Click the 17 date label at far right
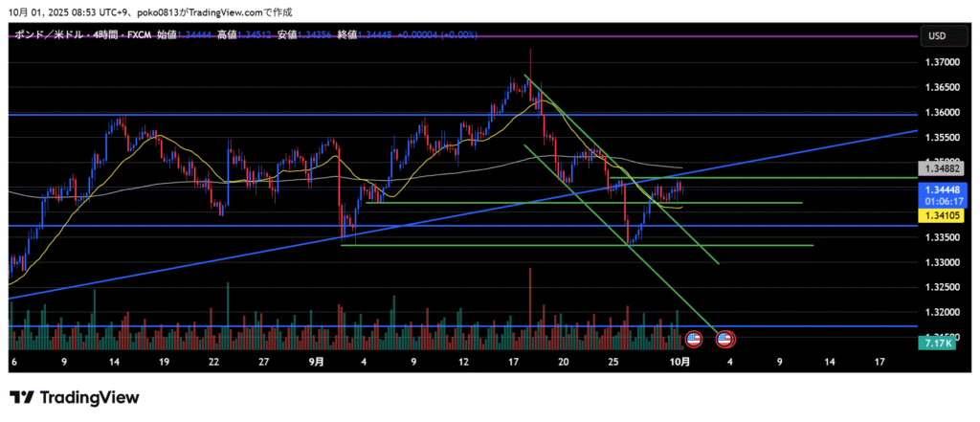 point(880,363)
